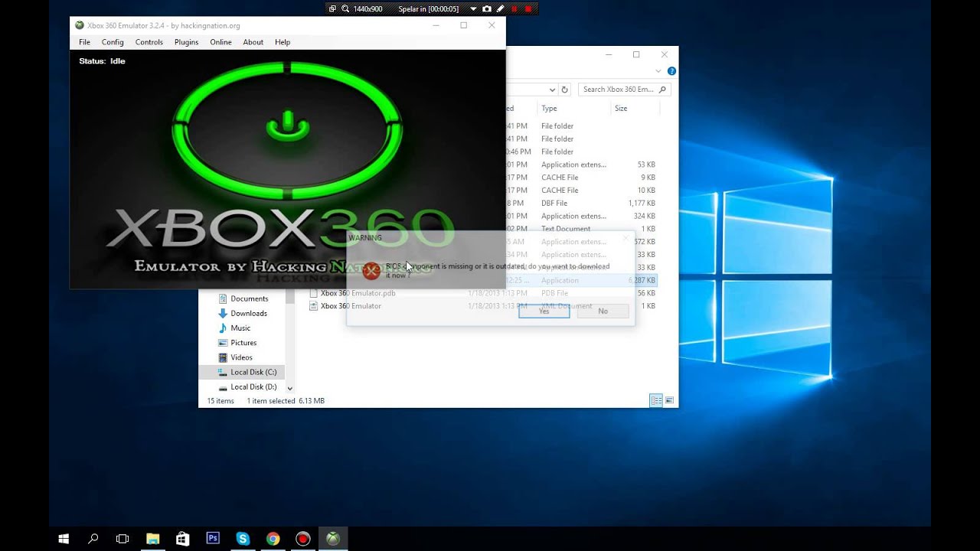Open Task View on taskbar
This screenshot has height=551, width=980.
click(122, 539)
